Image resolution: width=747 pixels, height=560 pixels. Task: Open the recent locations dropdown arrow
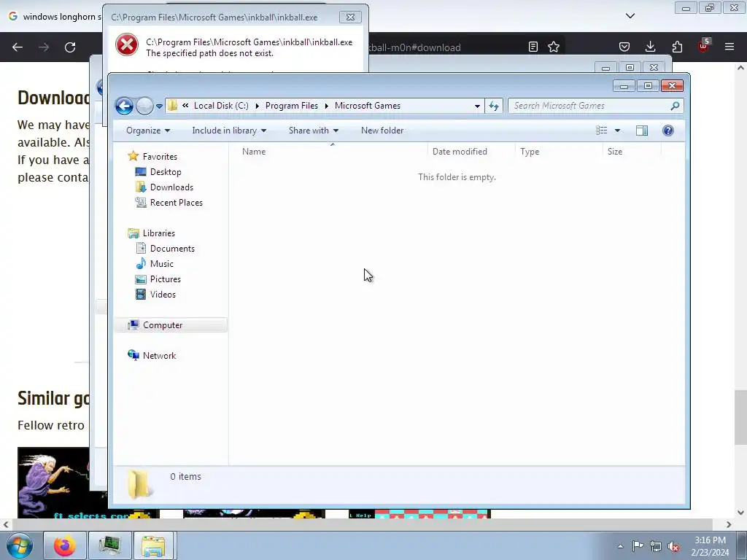[x=159, y=106]
